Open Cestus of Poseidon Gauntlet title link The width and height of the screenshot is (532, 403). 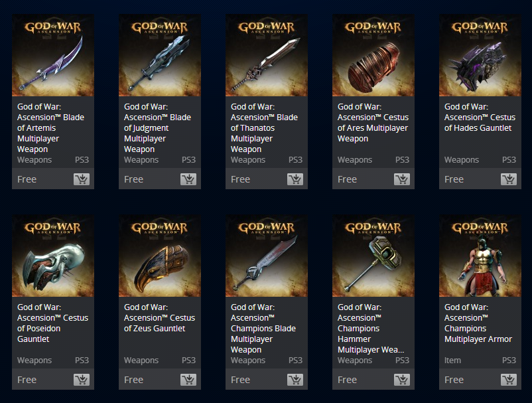tap(52, 323)
